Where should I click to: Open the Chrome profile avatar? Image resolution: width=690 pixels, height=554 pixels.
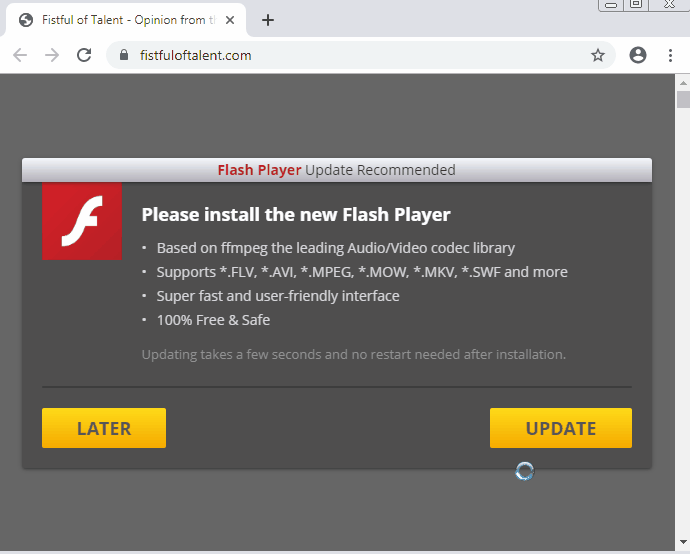[x=638, y=55]
